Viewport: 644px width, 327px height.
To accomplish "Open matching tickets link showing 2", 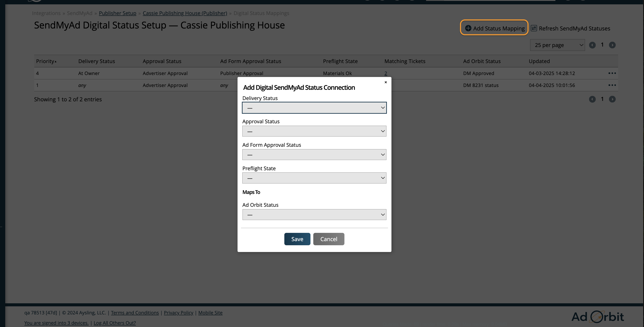I will click(x=386, y=73).
